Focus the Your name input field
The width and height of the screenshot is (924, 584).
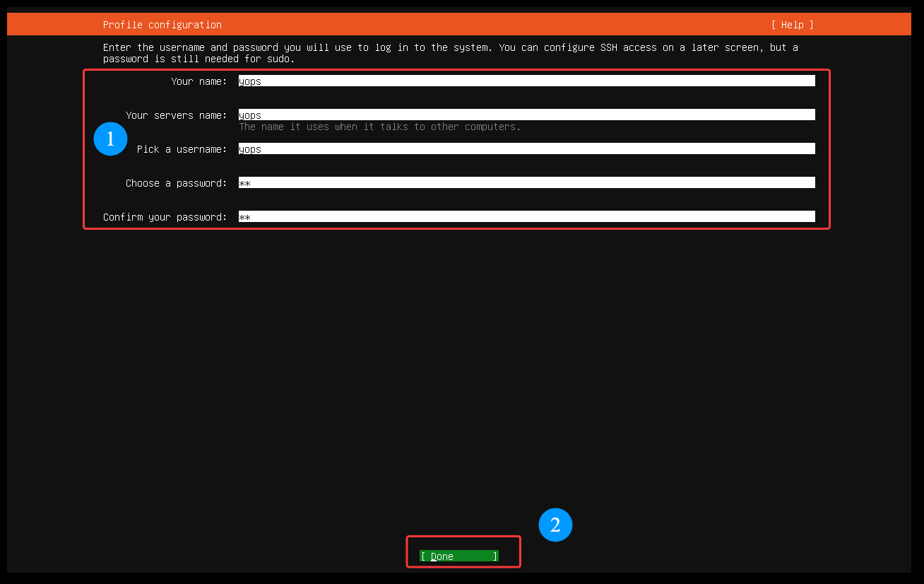(x=526, y=81)
